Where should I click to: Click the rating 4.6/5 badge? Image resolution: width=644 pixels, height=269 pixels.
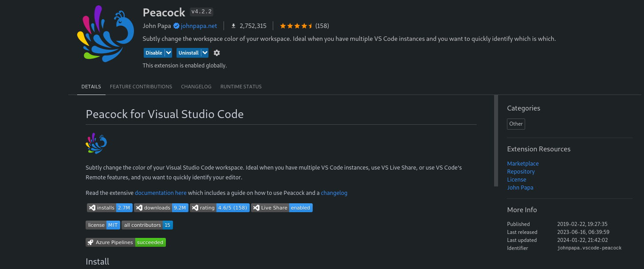[x=220, y=208]
